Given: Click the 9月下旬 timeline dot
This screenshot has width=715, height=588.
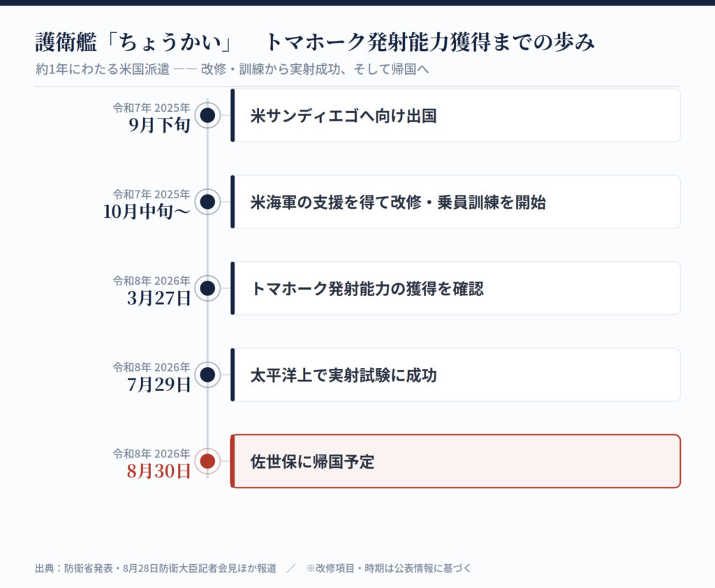Looking at the screenshot, I should [207, 115].
